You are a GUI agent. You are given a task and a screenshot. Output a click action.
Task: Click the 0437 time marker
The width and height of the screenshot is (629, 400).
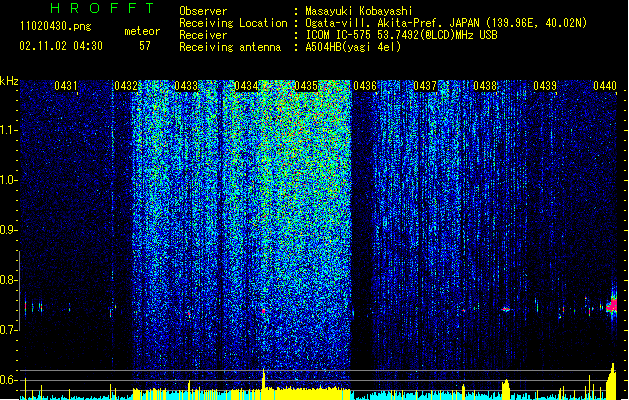click(425, 86)
